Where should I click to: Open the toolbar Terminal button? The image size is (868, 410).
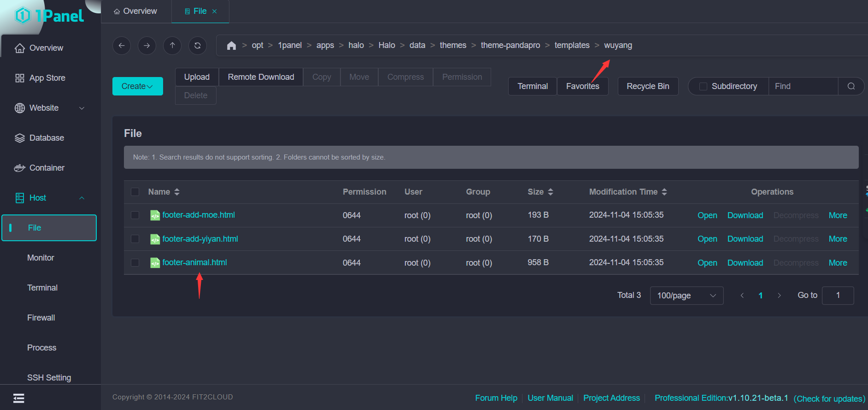533,86
